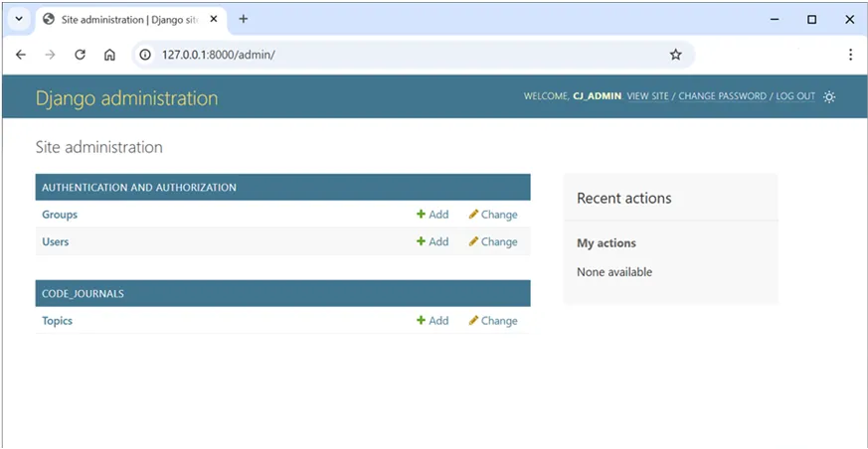This screenshot has width=868, height=449.
Task: Select the Site administration browser tab
Action: [132, 19]
